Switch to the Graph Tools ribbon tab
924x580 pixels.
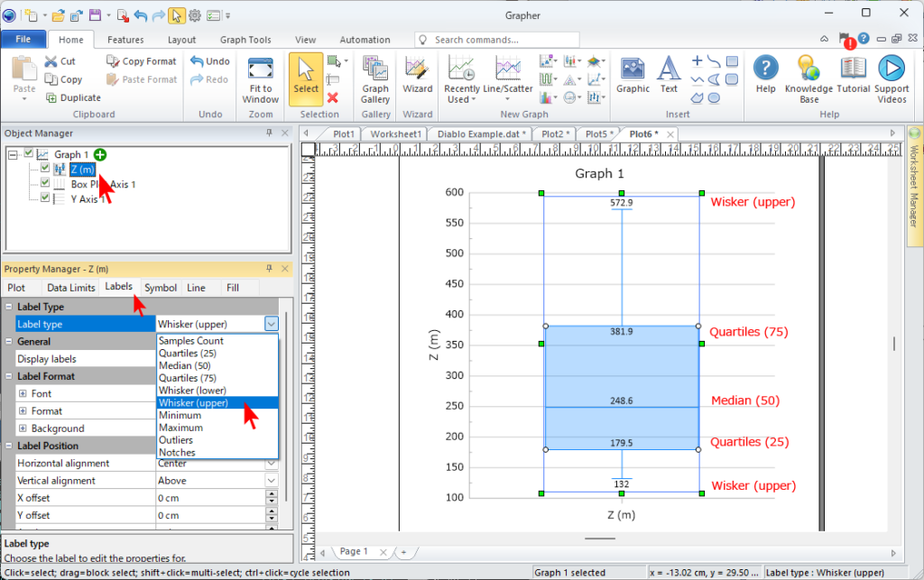[x=245, y=40]
